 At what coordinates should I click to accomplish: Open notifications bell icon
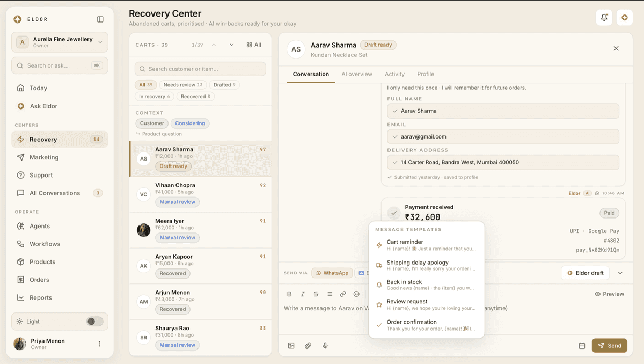(604, 18)
